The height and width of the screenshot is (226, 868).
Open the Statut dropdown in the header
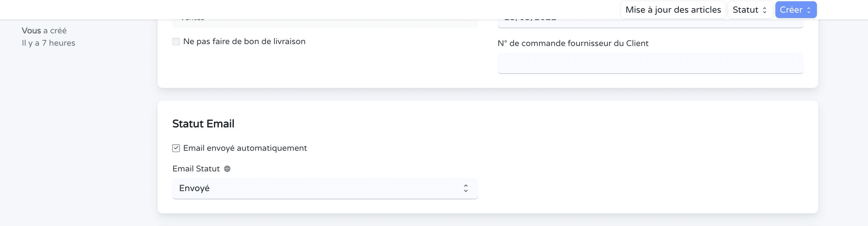pyautogui.click(x=750, y=10)
